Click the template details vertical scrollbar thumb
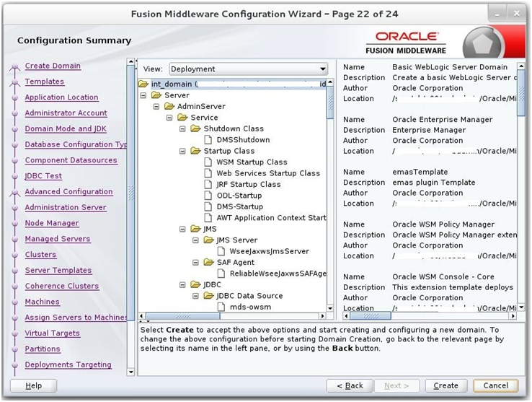Screen dimensions: 532x402 pyautogui.click(x=521, y=93)
